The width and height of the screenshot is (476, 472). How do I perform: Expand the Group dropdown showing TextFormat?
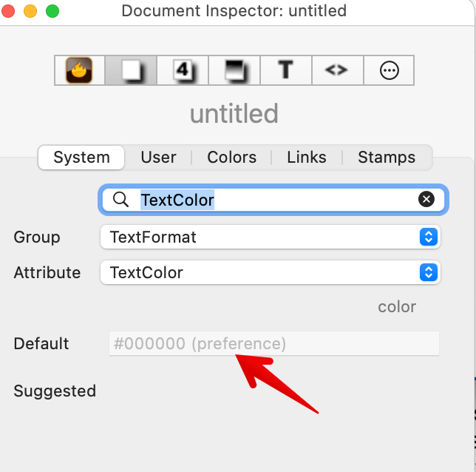click(x=271, y=237)
